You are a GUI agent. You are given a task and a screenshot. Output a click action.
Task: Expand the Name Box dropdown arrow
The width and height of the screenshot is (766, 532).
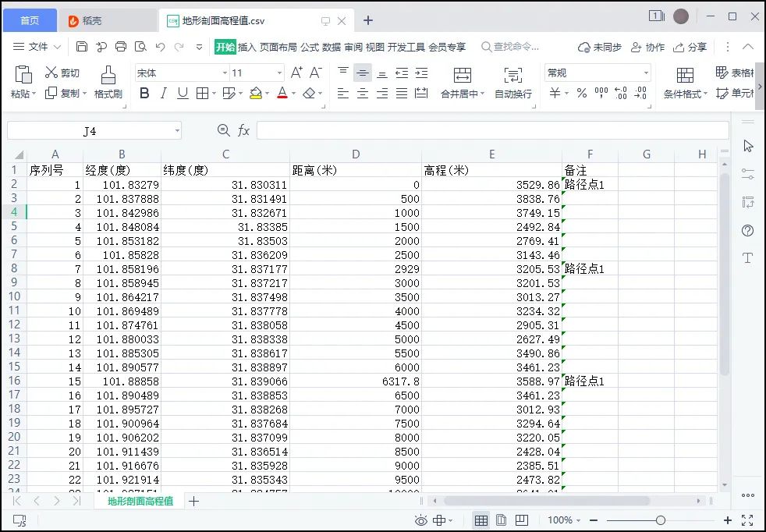(x=177, y=131)
